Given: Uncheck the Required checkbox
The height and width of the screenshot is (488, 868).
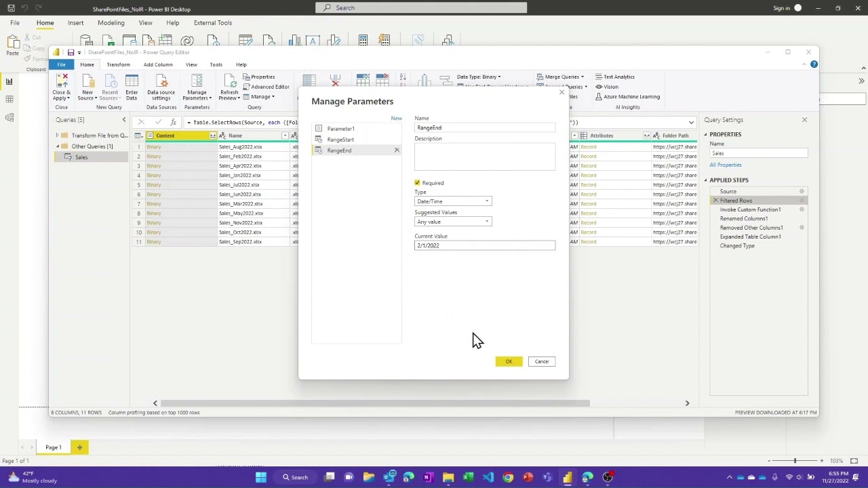Looking at the screenshot, I should (418, 183).
